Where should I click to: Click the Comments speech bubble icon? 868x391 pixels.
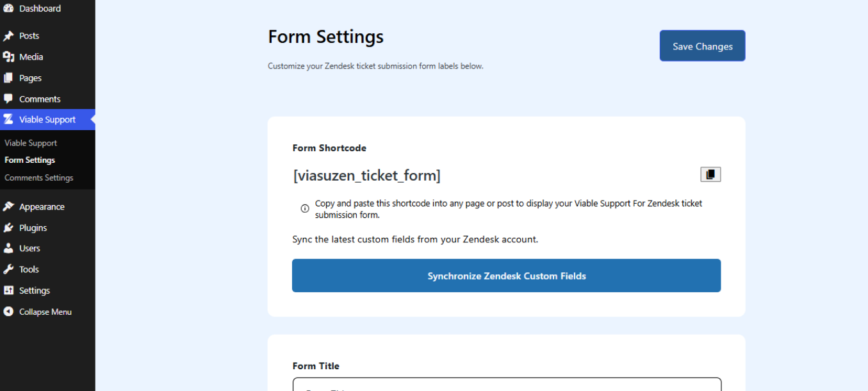click(x=8, y=99)
